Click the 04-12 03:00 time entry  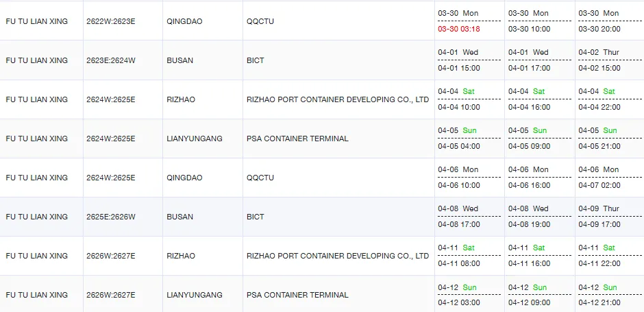coord(459,302)
